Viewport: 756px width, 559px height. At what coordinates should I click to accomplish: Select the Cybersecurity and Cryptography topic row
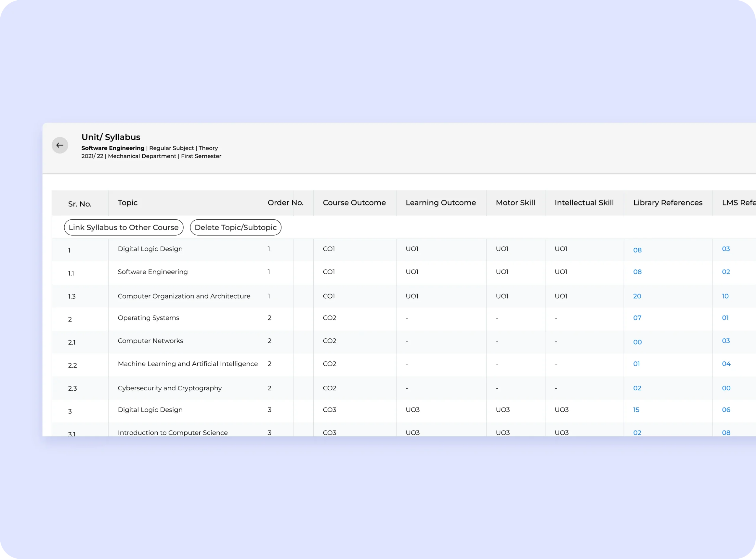pos(170,388)
